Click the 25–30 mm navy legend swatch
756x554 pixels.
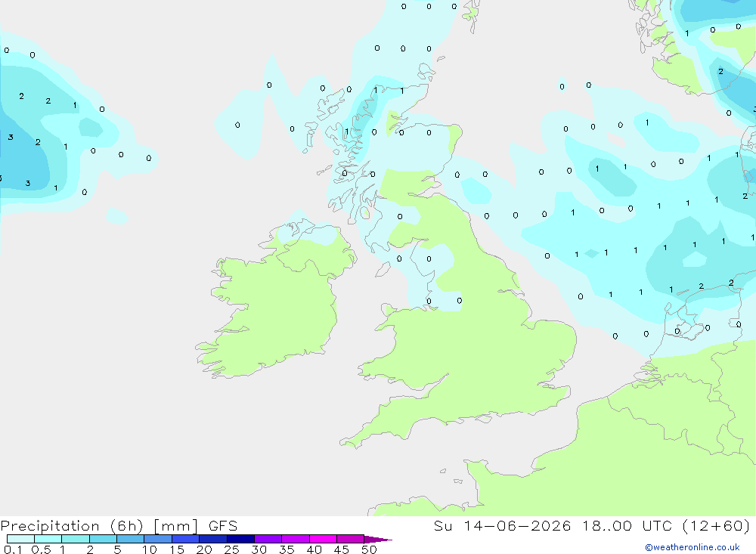(240, 539)
